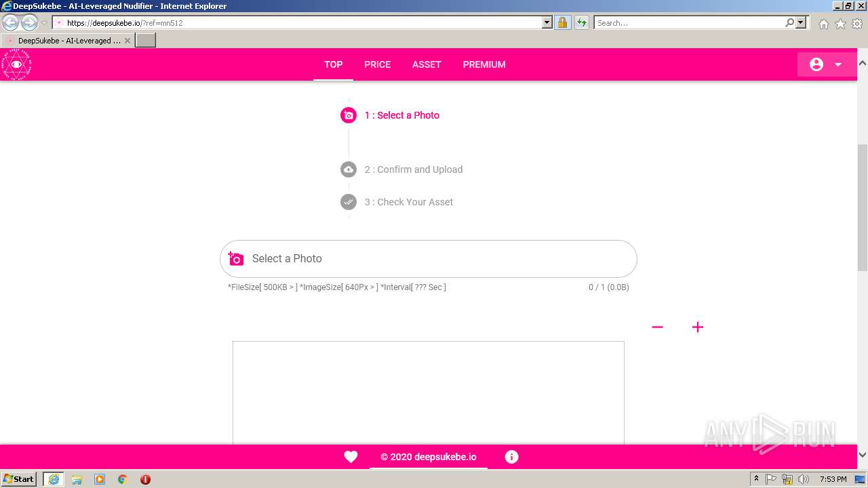Select the DeepSukebe browser tab
The width and height of the screenshot is (868, 488).
click(68, 41)
